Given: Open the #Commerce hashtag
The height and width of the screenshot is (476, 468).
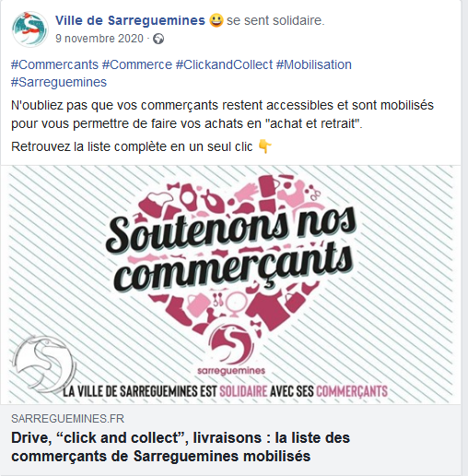Looking at the screenshot, I should click(137, 64).
